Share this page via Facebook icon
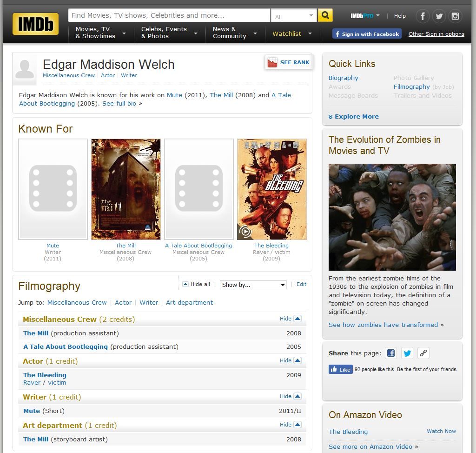 (391, 353)
